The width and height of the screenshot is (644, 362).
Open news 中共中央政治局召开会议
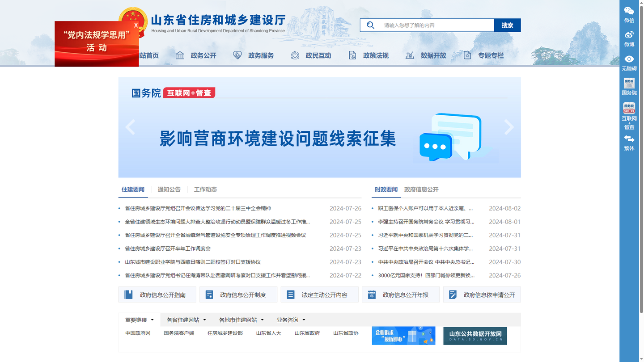(426, 262)
